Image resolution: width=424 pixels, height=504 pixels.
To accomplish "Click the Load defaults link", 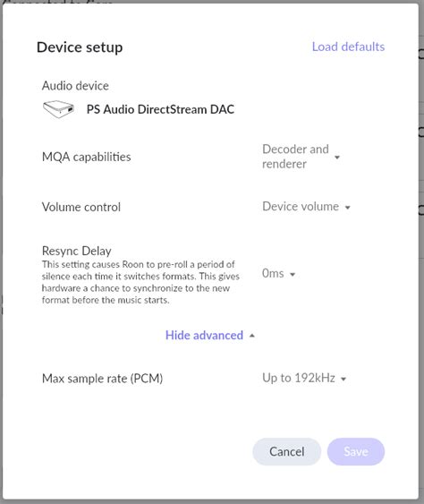I will [348, 47].
